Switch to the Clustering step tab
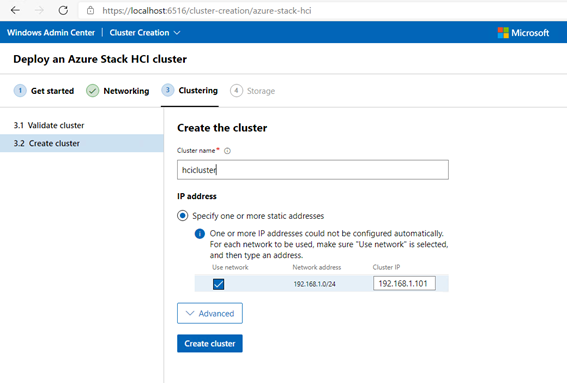The height and width of the screenshot is (383, 567). pyautogui.click(x=189, y=90)
